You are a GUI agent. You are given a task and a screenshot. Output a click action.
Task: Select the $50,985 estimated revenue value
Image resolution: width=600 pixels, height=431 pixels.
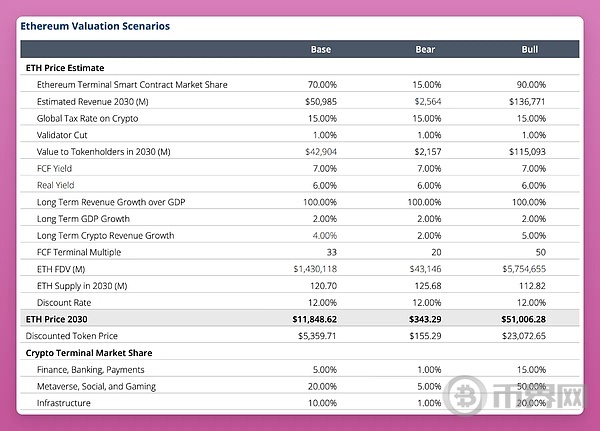click(321, 101)
